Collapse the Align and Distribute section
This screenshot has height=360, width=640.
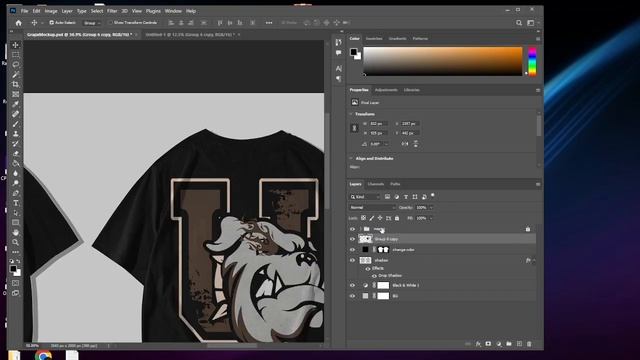point(351,158)
